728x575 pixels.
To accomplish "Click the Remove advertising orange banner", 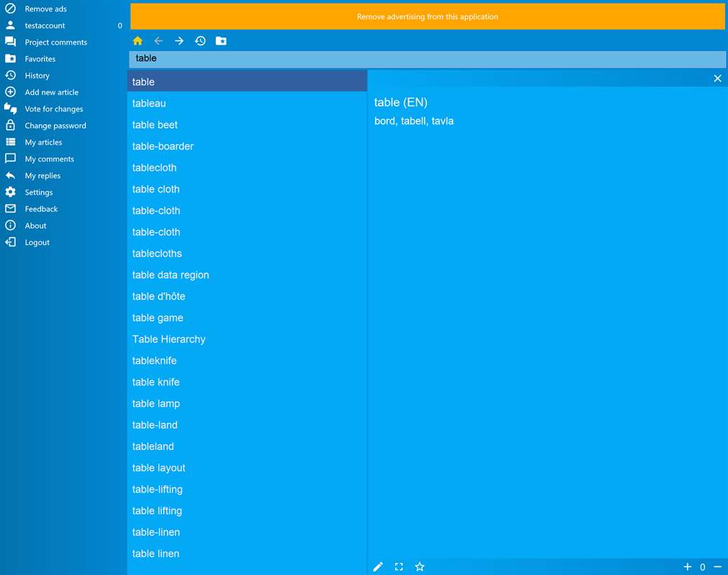I will tap(427, 17).
